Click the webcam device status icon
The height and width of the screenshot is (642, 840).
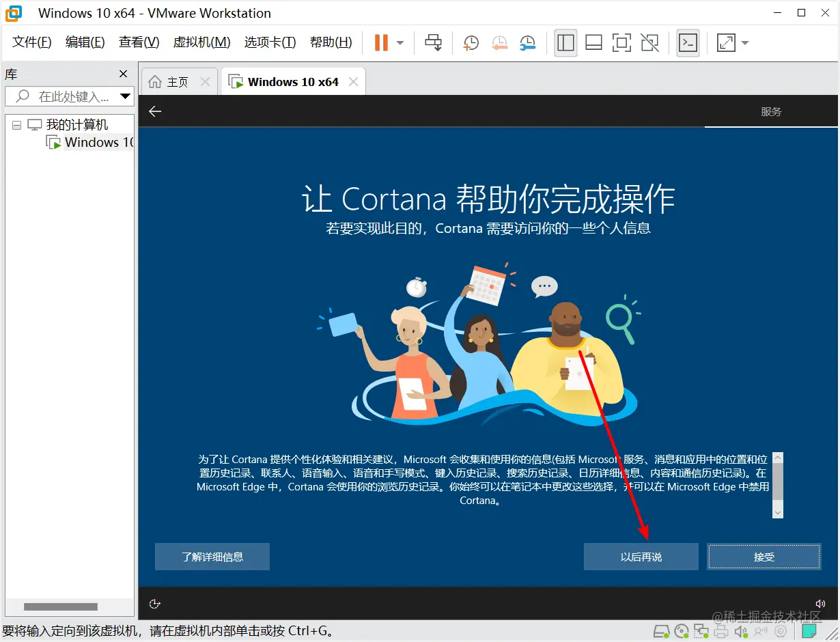pyautogui.click(x=780, y=631)
